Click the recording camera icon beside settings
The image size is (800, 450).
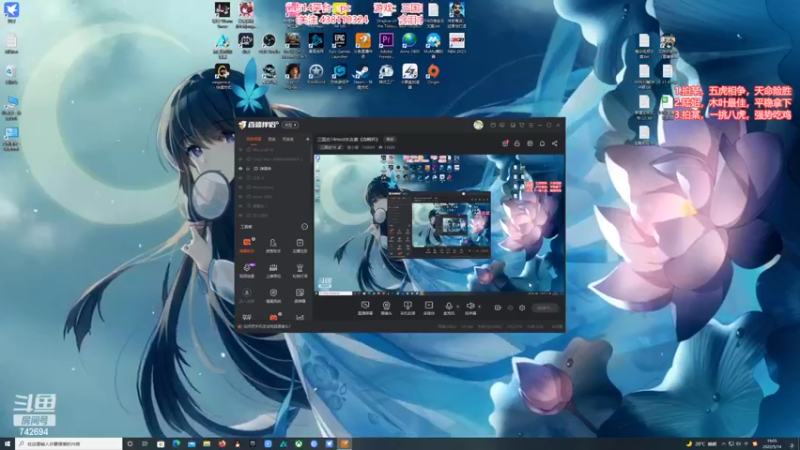point(498,308)
